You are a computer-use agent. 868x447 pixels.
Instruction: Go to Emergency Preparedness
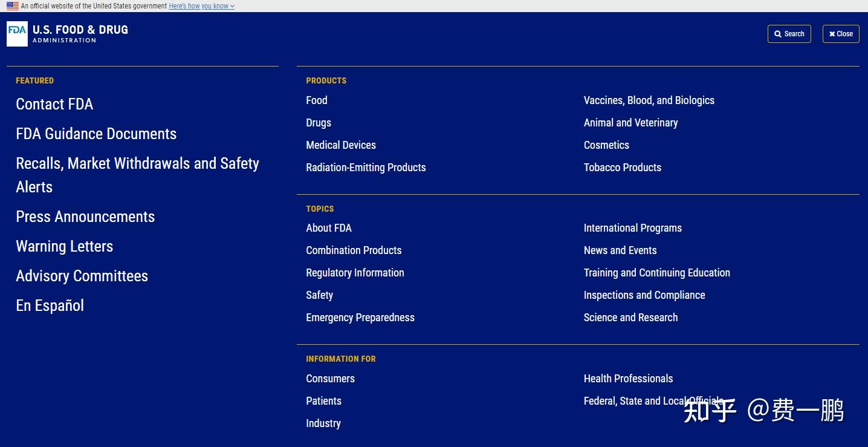[x=360, y=318]
